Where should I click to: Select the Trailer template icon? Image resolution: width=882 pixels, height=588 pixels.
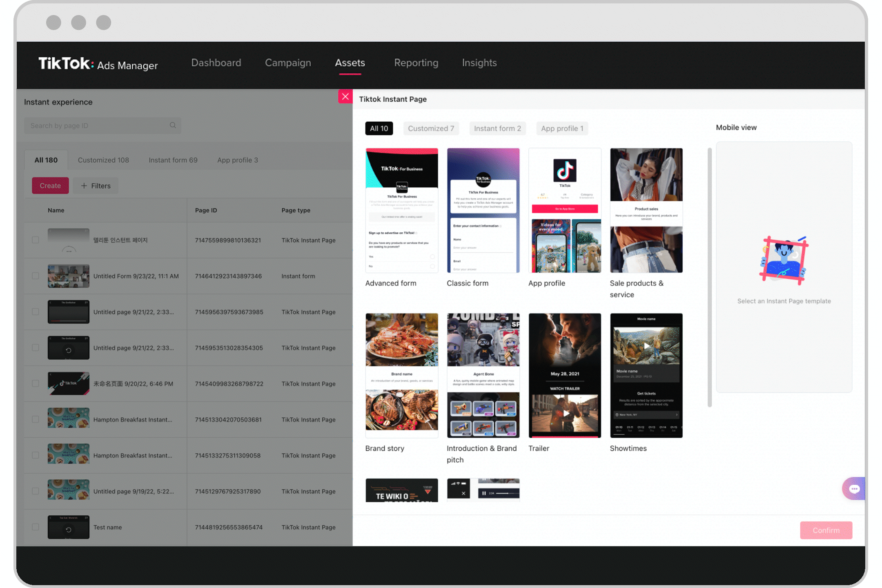coord(564,375)
